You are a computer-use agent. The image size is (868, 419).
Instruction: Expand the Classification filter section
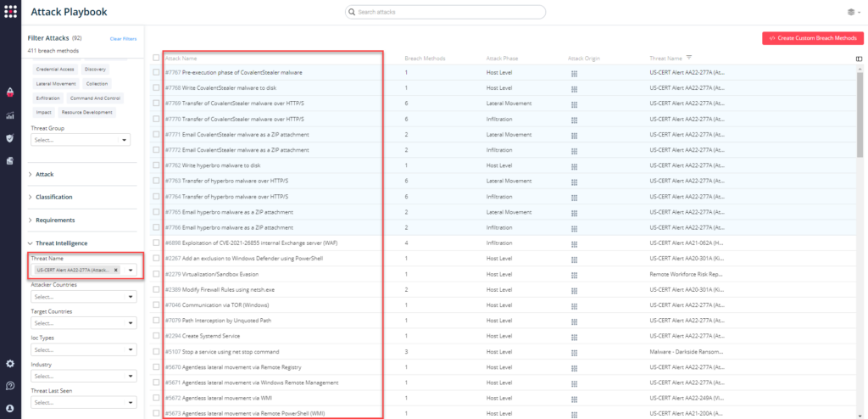tap(53, 197)
